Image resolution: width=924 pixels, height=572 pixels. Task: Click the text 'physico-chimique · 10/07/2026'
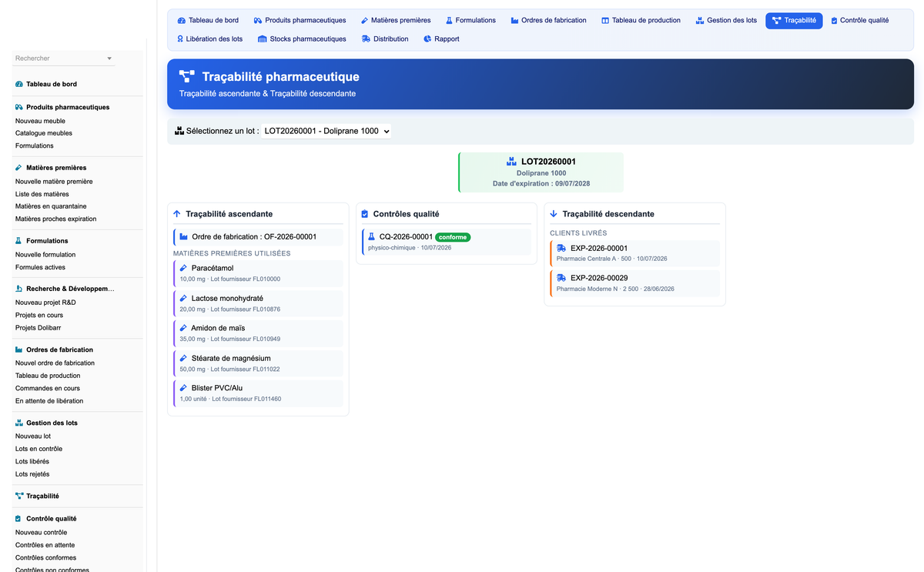[x=410, y=248]
